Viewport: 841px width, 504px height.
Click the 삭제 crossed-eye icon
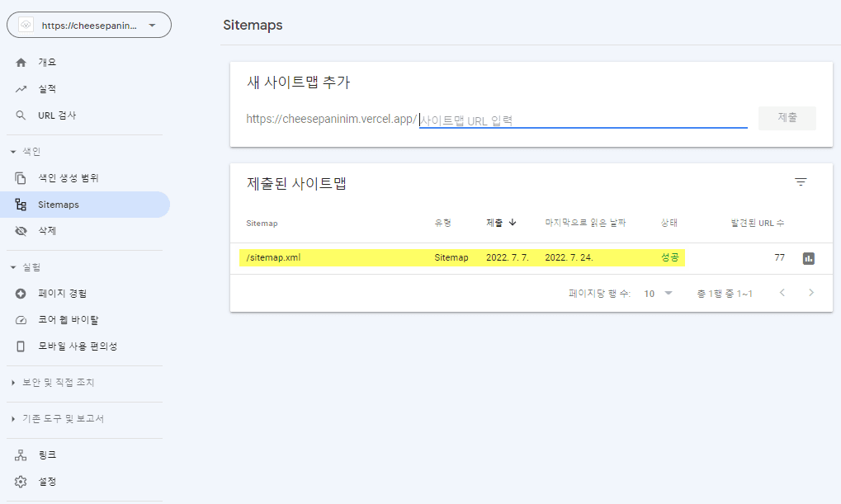[x=21, y=231]
